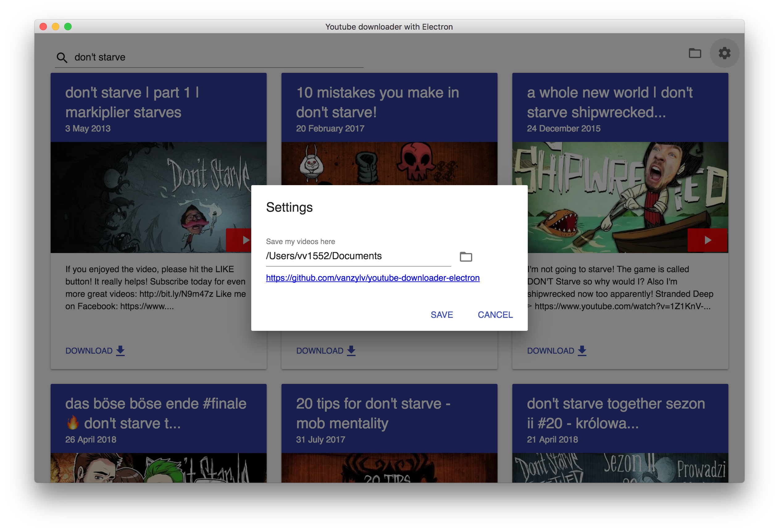Click the date '24 December 2015'
779x532 pixels.
(x=564, y=128)
